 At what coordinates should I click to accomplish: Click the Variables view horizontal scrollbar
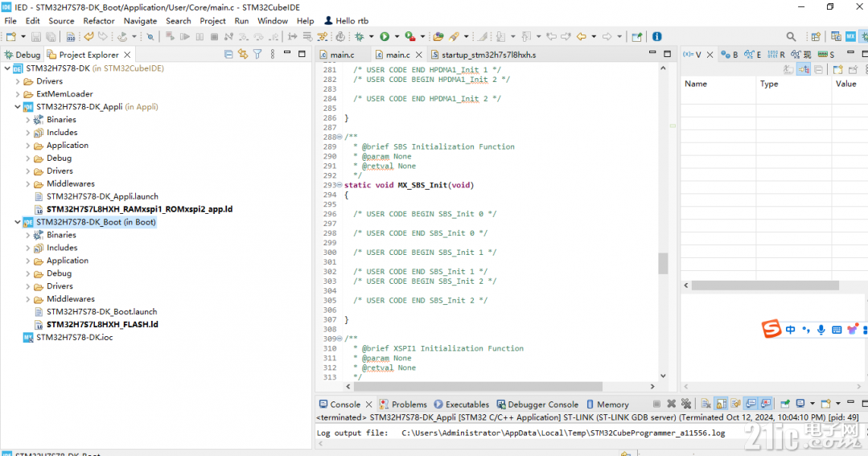(765, 286)
